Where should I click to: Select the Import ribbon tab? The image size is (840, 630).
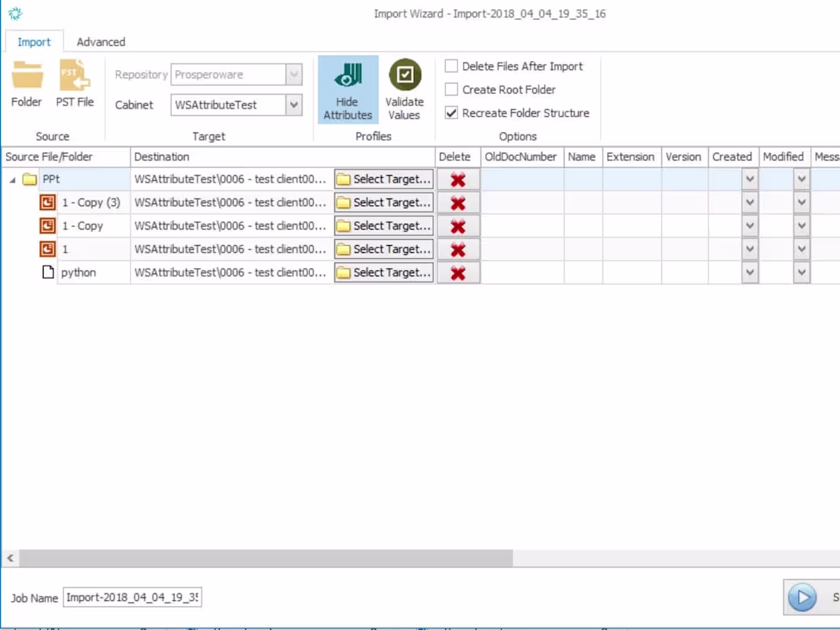34,42
